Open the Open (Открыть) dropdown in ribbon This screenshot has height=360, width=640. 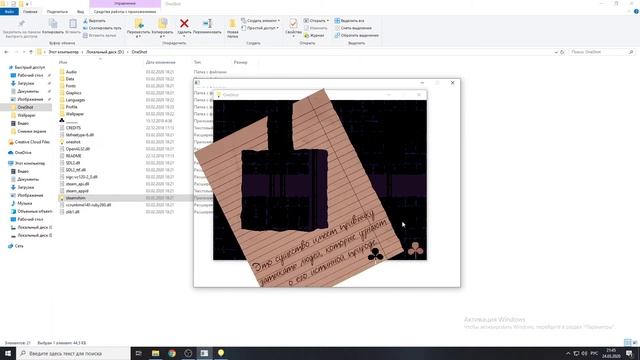point(316,21)
